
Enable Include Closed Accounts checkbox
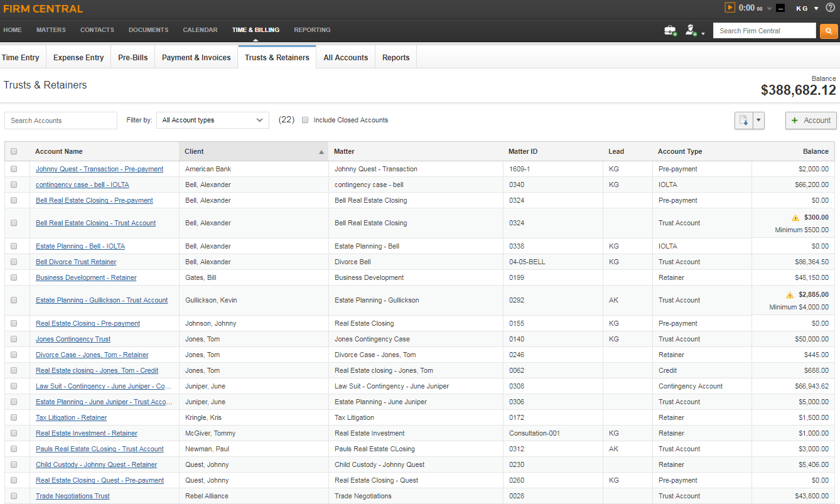(x=305, y=120)
